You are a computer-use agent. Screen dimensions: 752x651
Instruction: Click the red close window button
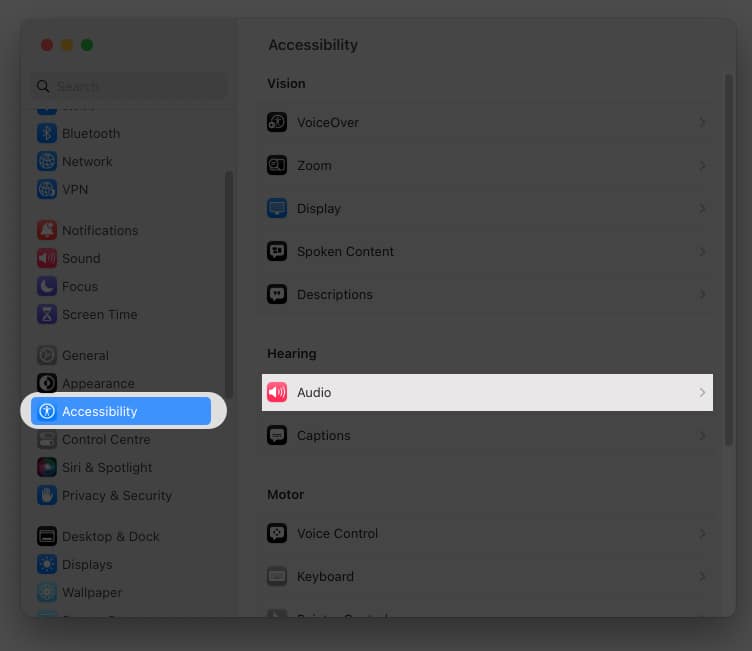tap(47, 45)
